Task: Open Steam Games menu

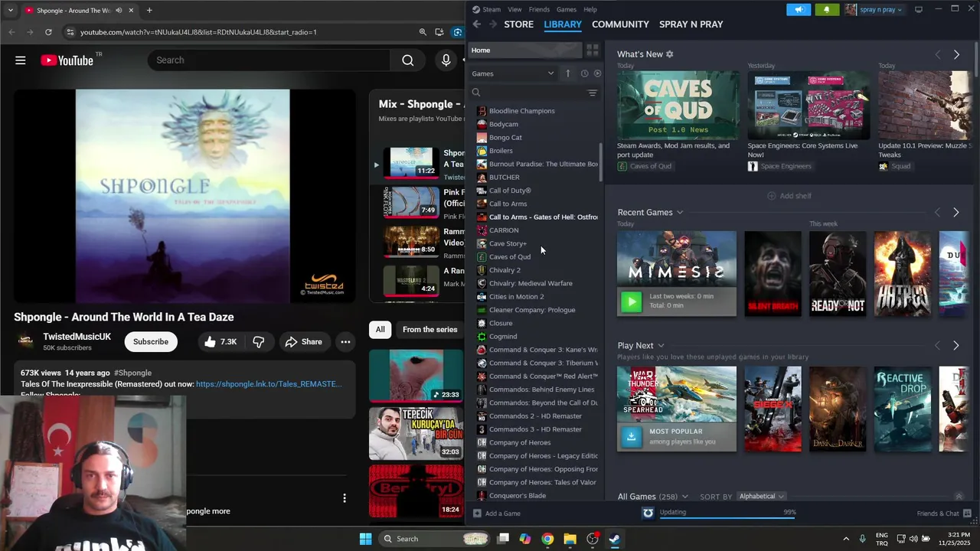Action: pos(567,9)
